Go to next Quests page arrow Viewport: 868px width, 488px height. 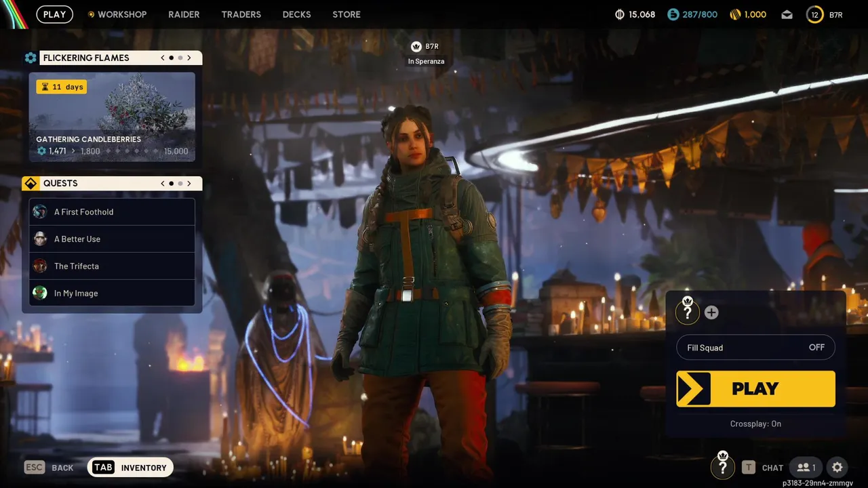click(189, 183)
